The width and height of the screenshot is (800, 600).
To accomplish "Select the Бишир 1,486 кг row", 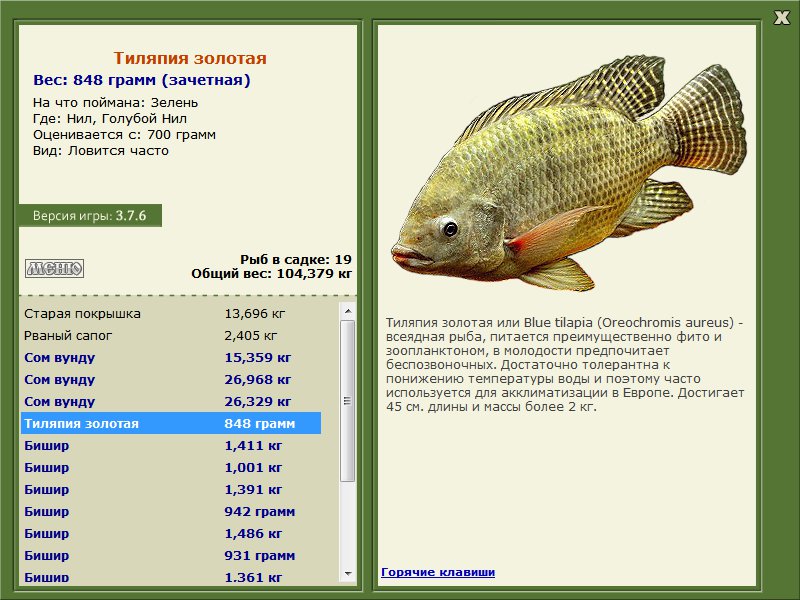I will tap(171, 533).
